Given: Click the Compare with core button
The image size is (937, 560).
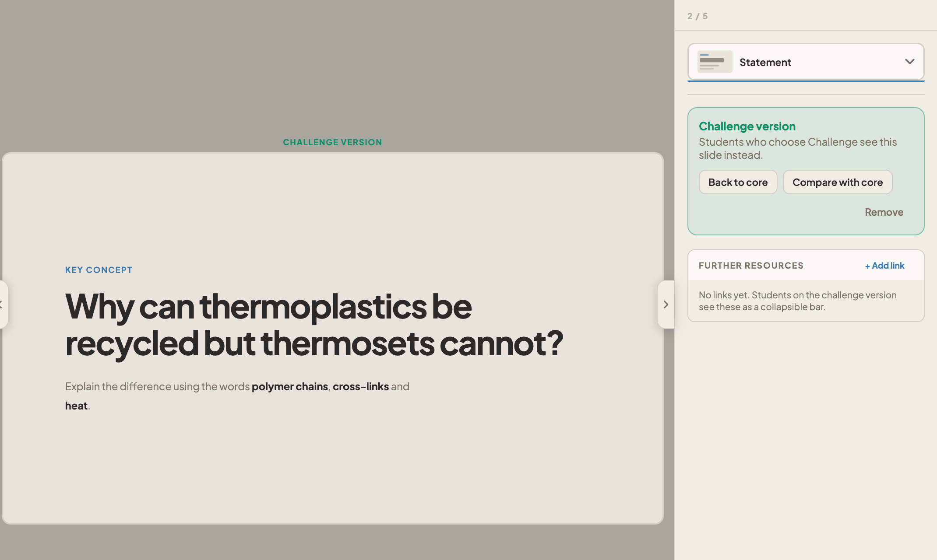Looking at the screenshot, I should point(838,182).
